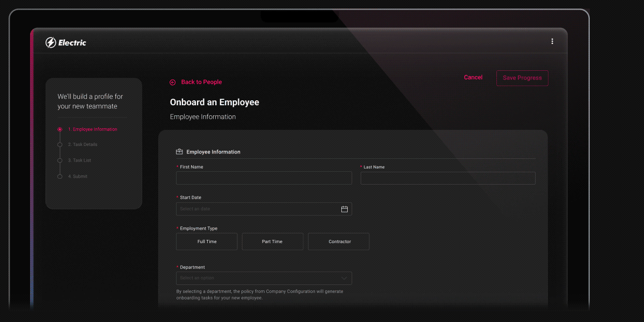The height and width of the screenshot is (322, 644).
Task: Click the back arrow icon beside Back to People
Action: 173,82
